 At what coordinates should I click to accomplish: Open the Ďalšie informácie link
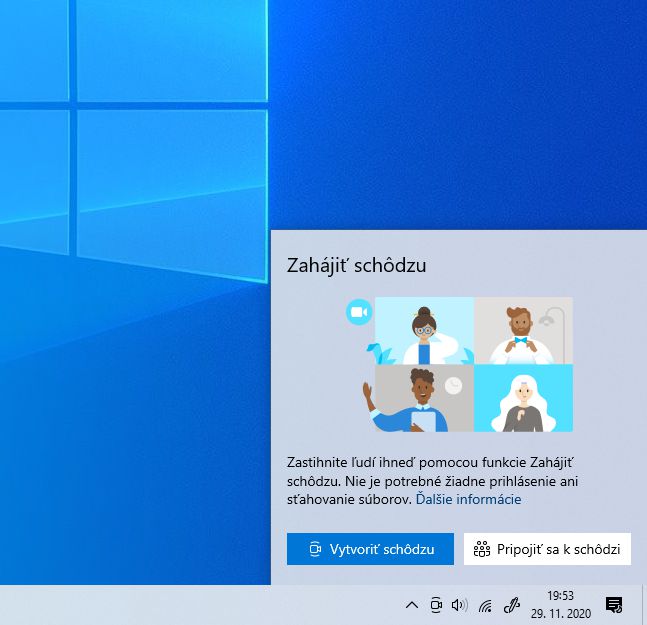(468, 500)
